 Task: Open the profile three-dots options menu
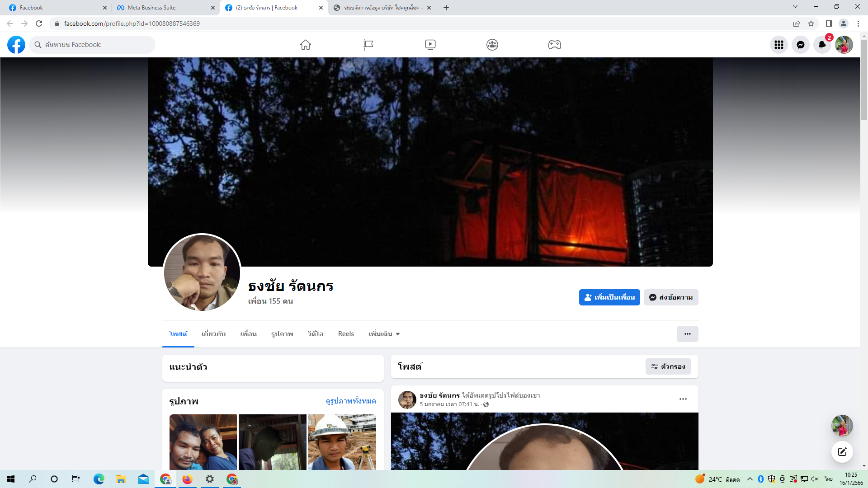point(687,334)
